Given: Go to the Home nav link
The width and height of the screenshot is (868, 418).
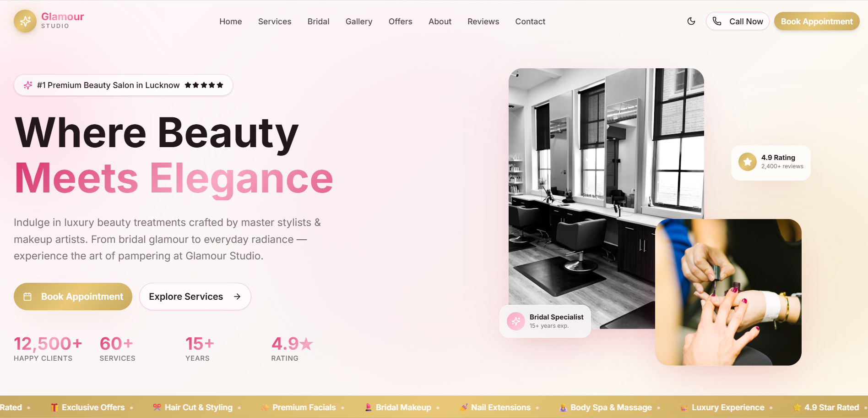Looking at the screenshot, I should (x=231, y=22).
